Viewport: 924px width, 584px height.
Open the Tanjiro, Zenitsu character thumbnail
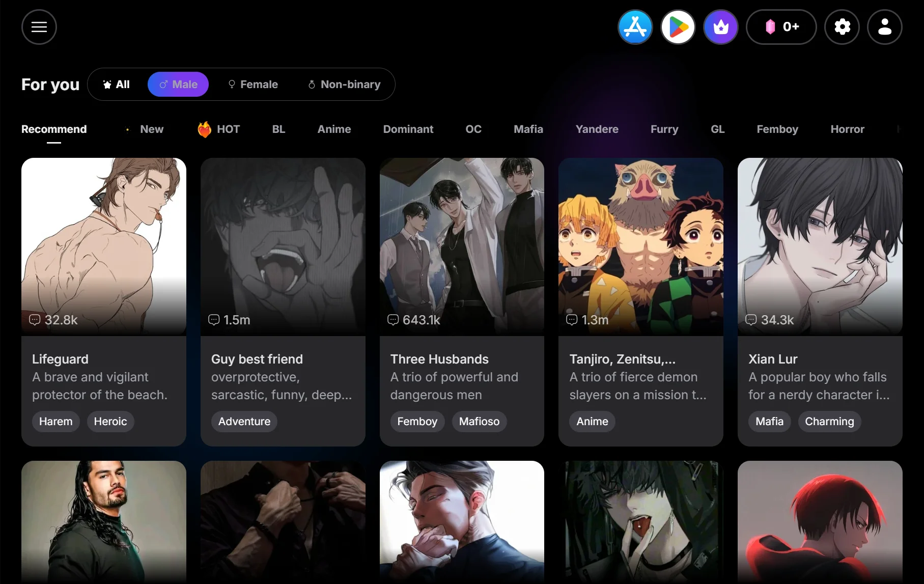tap(640, 244)
